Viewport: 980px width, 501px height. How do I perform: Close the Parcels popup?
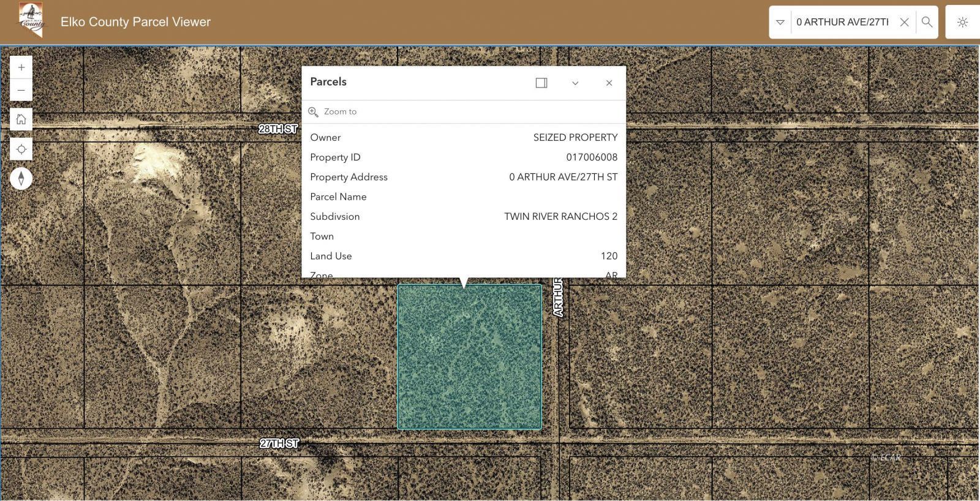tap(609, 83)
